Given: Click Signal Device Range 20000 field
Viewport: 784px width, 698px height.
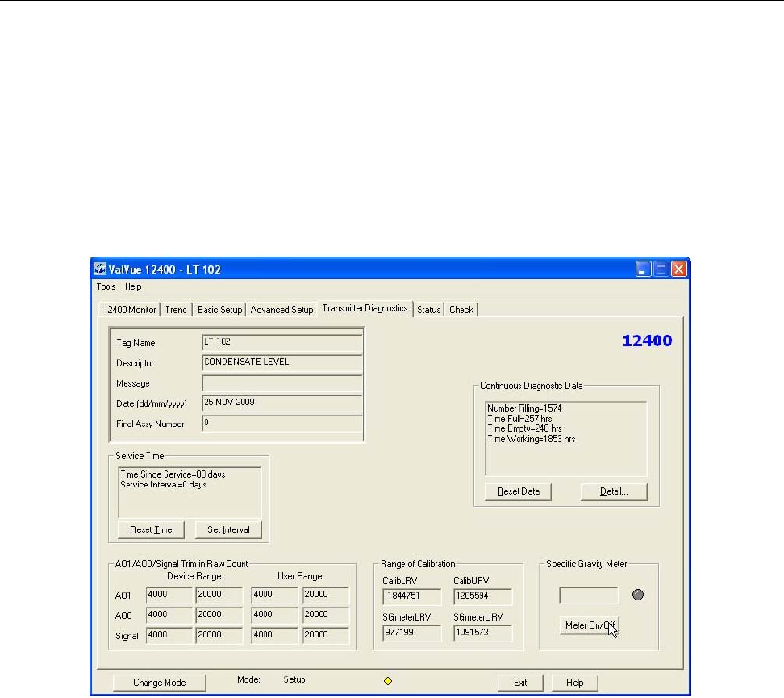Looking at the screenshot, I should [x=219, y=635].
